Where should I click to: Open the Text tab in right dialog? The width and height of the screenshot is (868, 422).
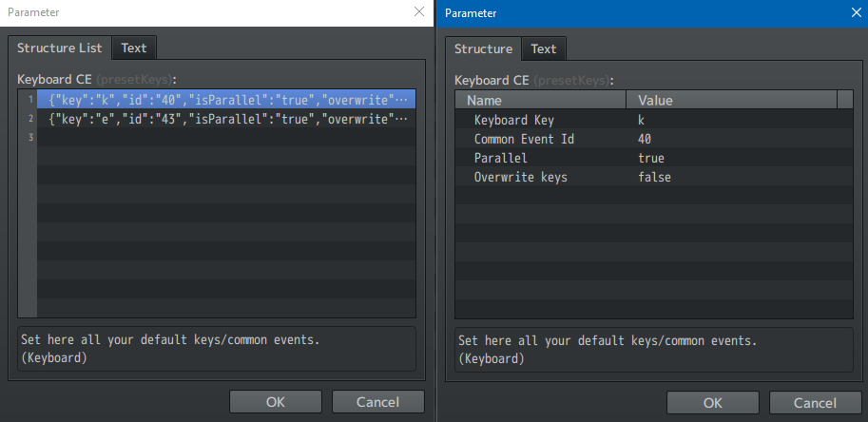click(544, 49)
